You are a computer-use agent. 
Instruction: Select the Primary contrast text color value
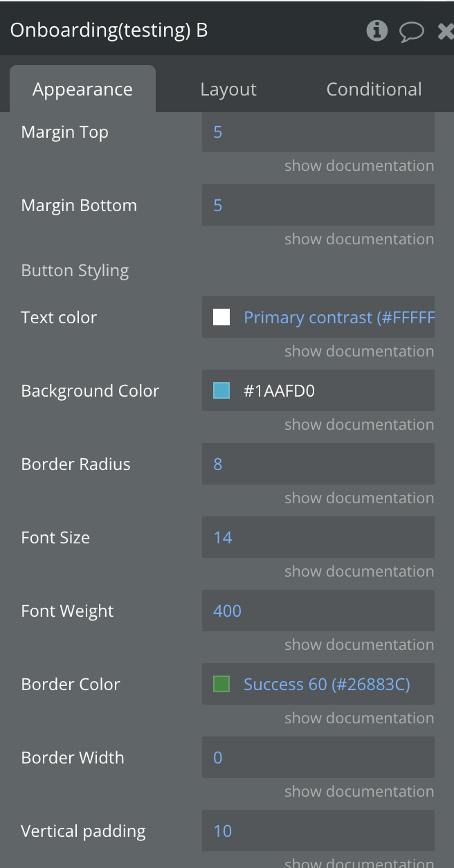click(x=338, y=318)
